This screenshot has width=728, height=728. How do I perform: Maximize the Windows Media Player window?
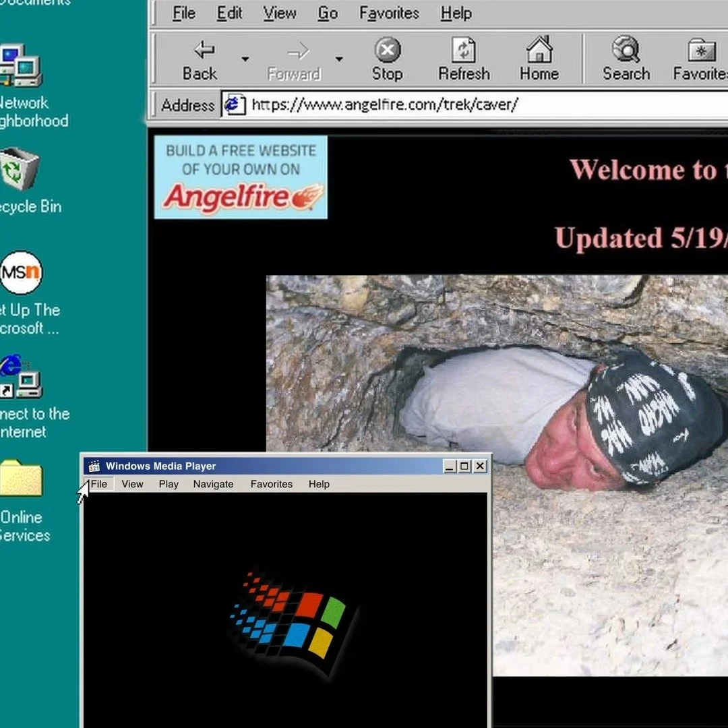tap(464, 466)
